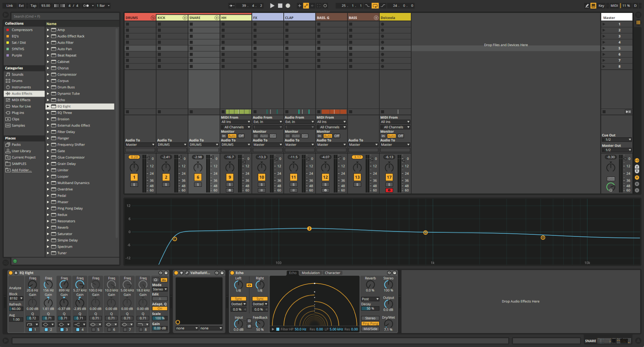The height and width of the screenshot is (347, 644).
Task: Click the Dry/Wet knob in Echo
Action: click(x=388, y=324)
